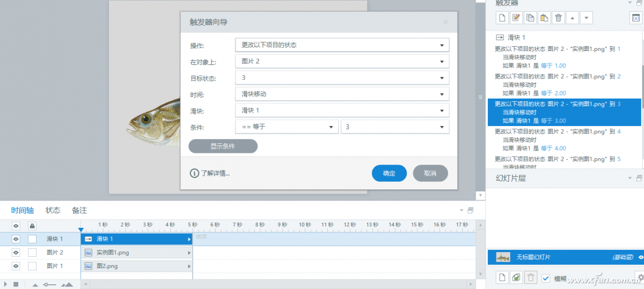Toggle lock box for 滑块 1 layer
This screenshot has height=289, width=644.
coord(32,239)
